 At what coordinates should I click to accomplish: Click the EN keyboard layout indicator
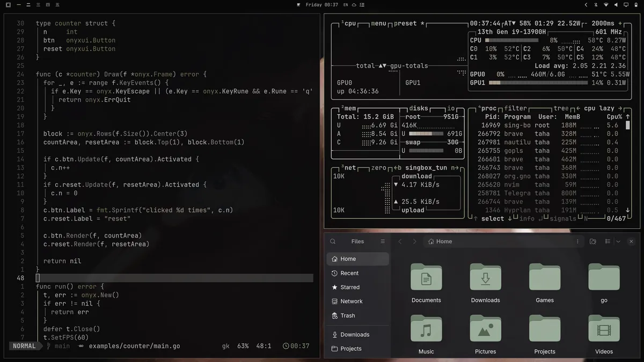point(346,5)
